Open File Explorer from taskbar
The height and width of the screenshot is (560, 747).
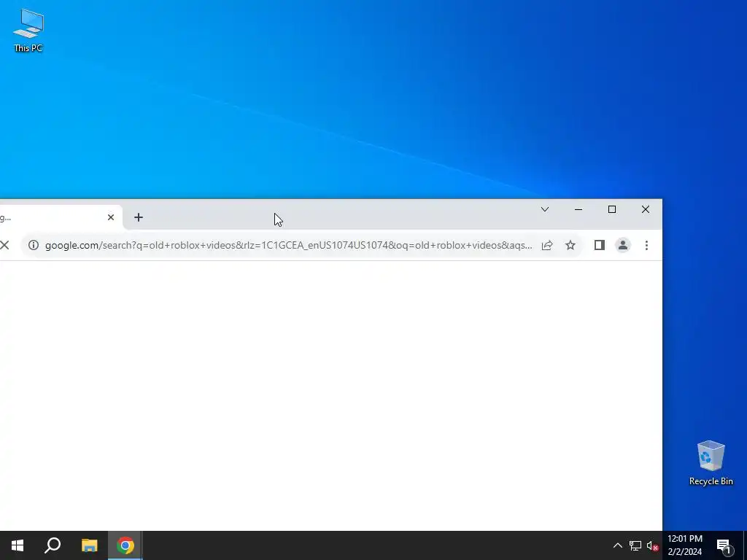point(89,545)
